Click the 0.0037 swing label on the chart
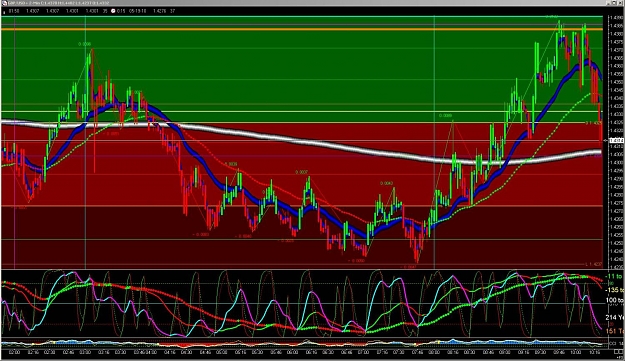This screenshot has height=361, width=625. (x=301, y=172)
